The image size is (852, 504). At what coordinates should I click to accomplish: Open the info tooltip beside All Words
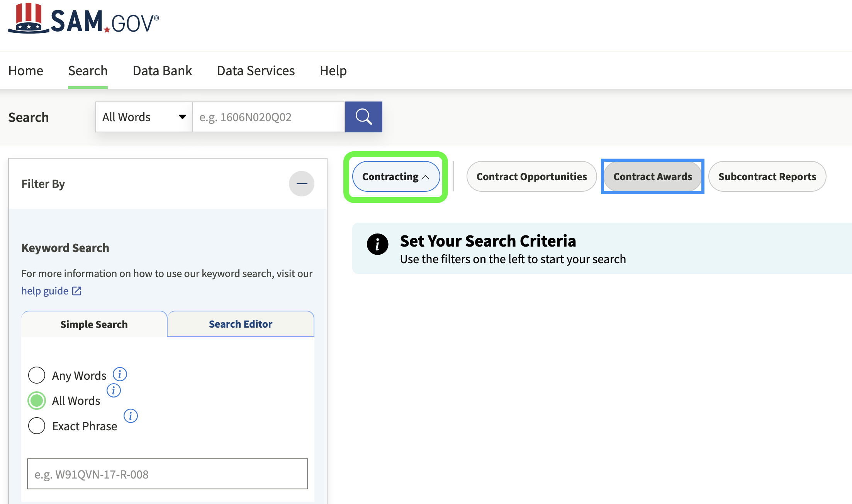[114, 390]
